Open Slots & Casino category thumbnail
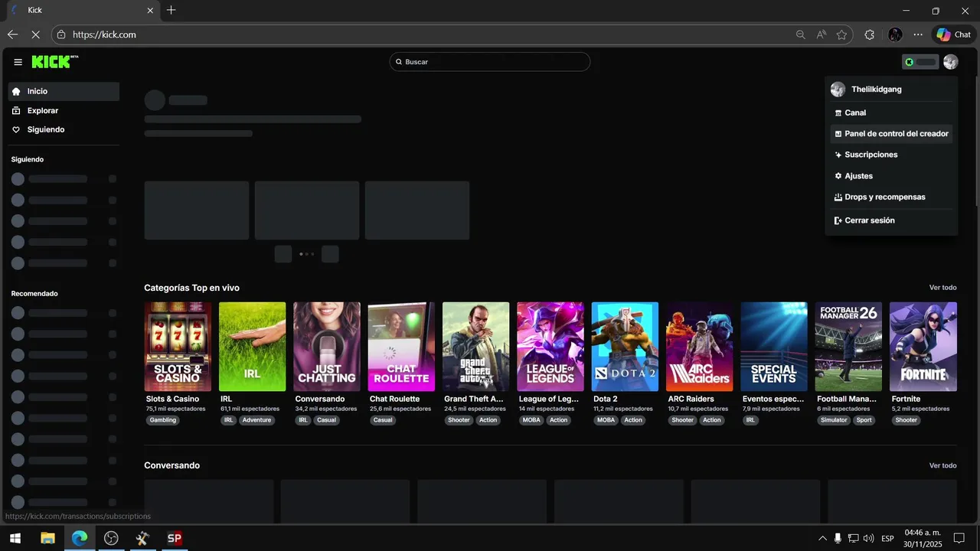This screenshot has width=980, height=551. [x=178, y=347]
